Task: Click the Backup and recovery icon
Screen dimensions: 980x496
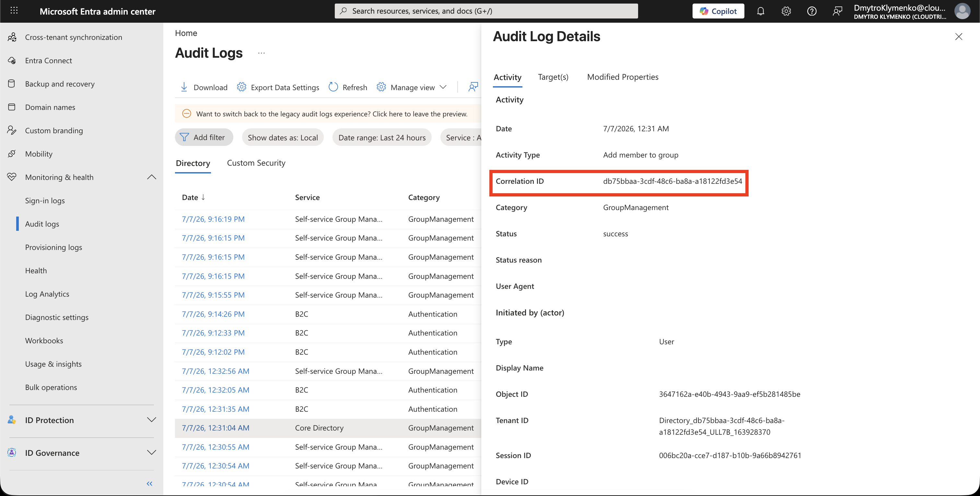Action: (x=12, y=83)
